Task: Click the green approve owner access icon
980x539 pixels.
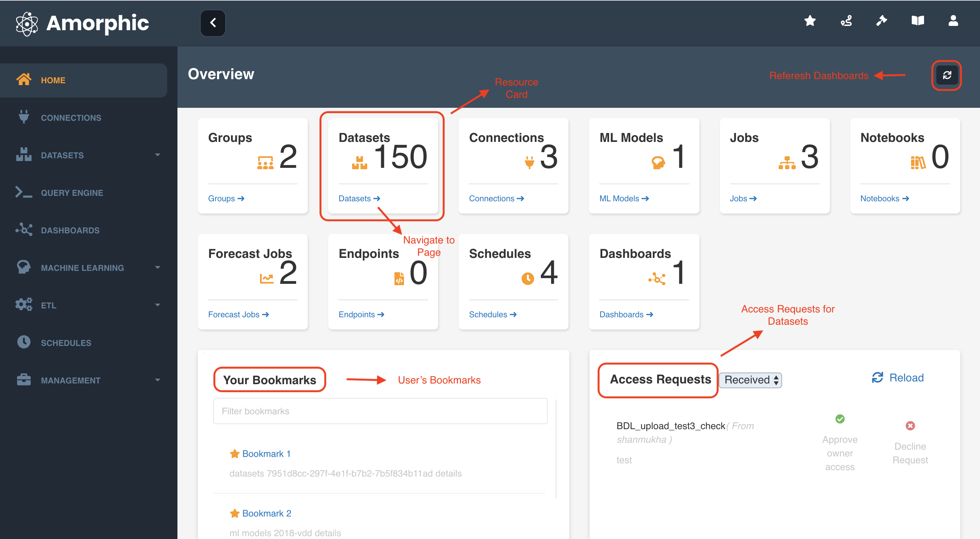Action: (x=840, y=419)
